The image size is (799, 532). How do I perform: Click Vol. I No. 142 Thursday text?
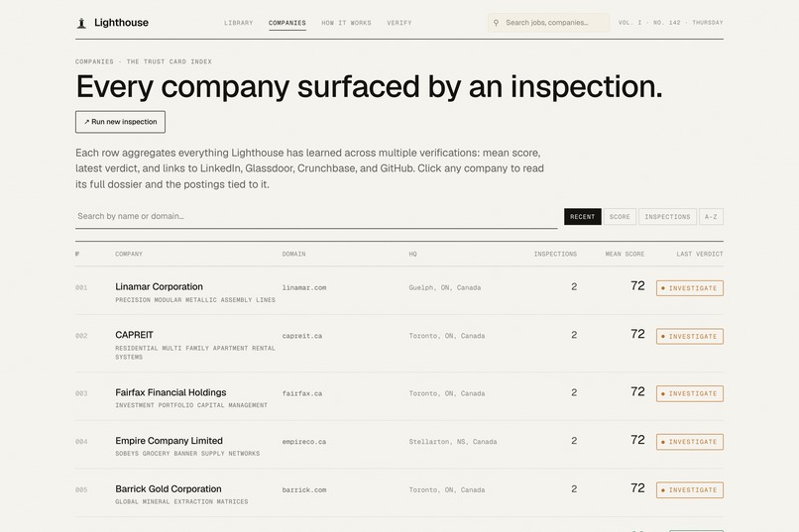pos(670,23)
